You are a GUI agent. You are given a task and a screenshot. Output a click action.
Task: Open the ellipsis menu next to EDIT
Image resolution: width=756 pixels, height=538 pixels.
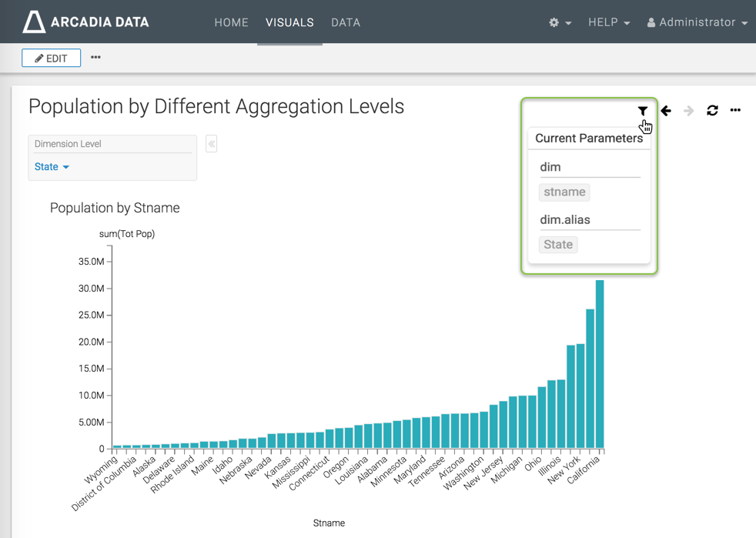[95, 58]
